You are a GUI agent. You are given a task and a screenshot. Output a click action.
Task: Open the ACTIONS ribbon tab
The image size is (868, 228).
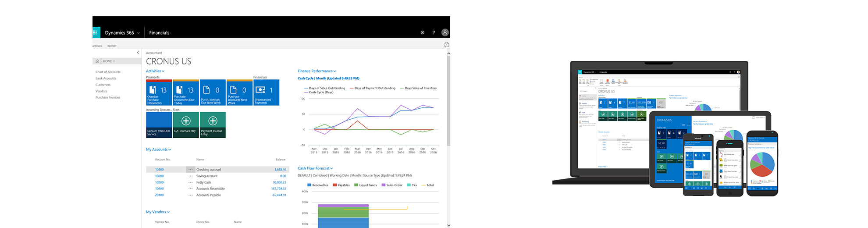point(97,46)
